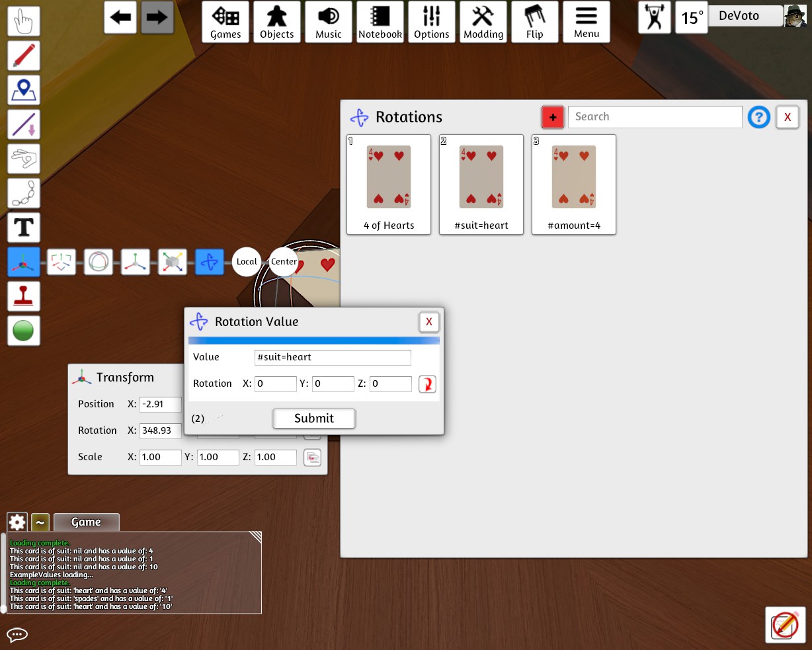This screenshot has width=812, height=650.
Task: Click the "(2)" index label in Rotation Value
Action: point(198,419)
